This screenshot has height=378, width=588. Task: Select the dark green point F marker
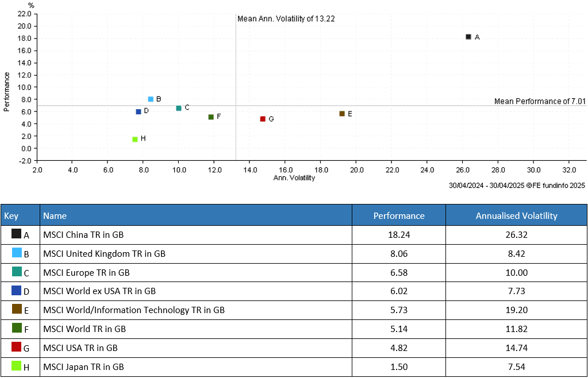coord(211,117)
